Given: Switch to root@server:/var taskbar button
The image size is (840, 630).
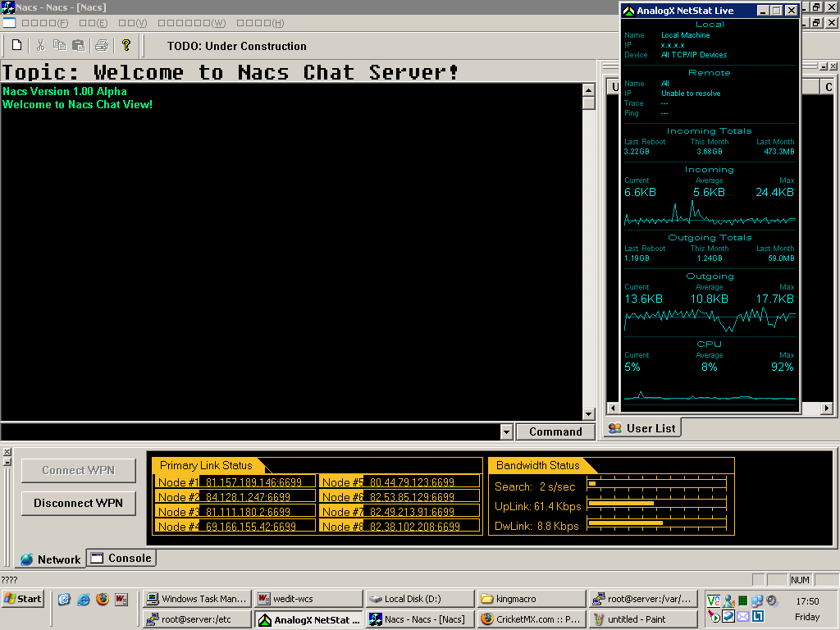Looking at the screenshot, I should point(643,599).
